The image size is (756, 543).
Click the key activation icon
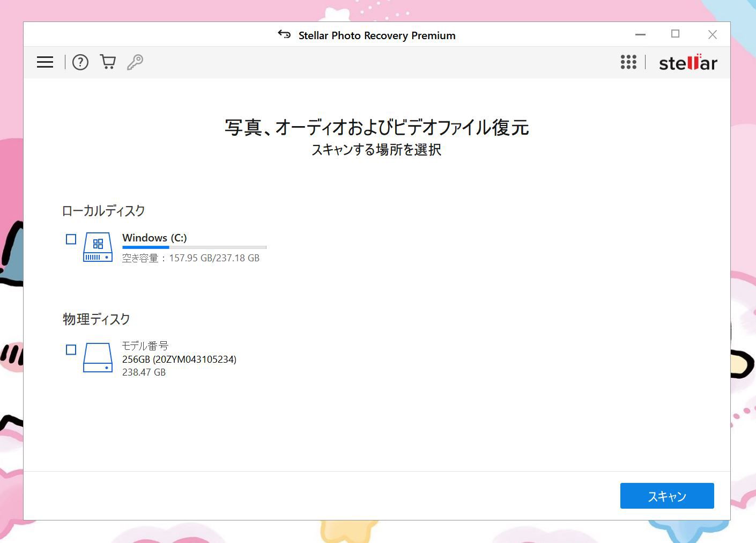click(x=135, y=62)
